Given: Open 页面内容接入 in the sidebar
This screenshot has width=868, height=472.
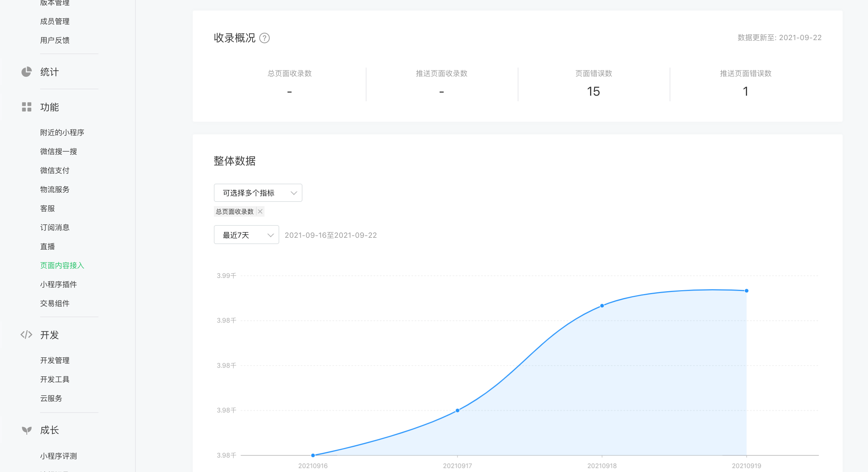Looking at the screenshot, I should (x=62, y=265).
